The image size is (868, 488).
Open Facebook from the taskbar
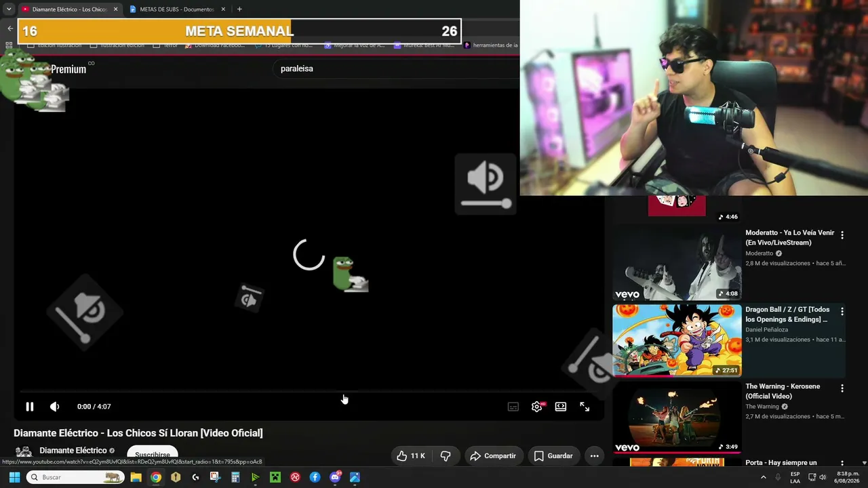point(315,477)
